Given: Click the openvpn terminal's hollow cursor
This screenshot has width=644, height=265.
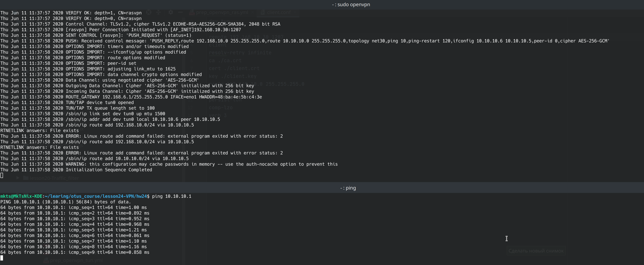Looking at the screenshot, I should pyautogui.click(x=2, y=175).
